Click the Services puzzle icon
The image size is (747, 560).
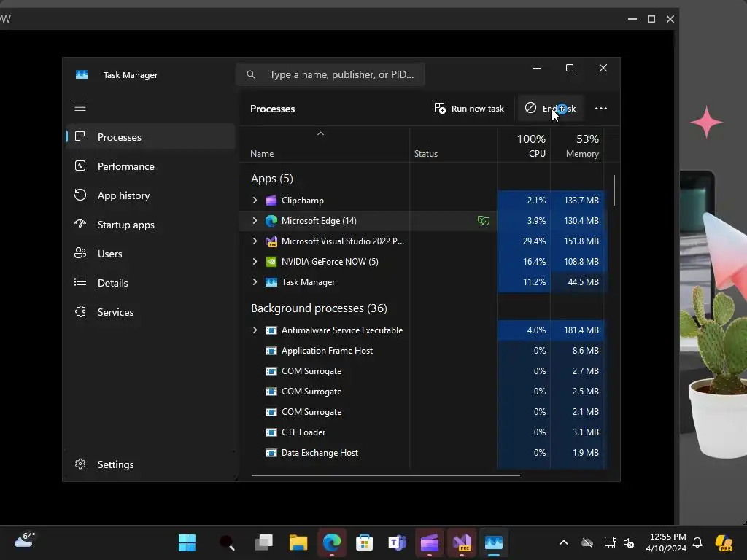pos(80,311)
